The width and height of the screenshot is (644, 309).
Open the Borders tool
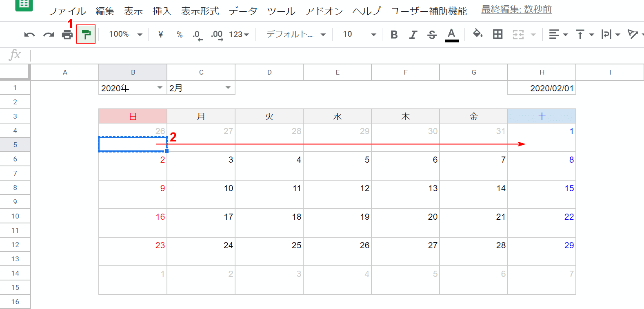(x=497, y=34)
